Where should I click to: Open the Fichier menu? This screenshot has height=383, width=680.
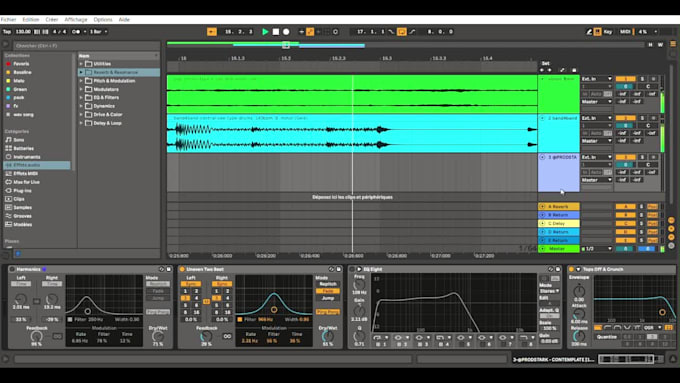(8, 20)
